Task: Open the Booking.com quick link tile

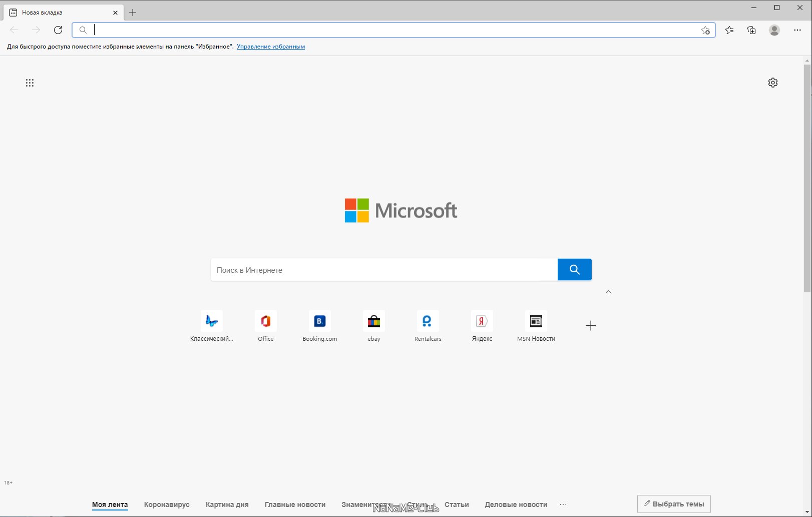Action: coord(320,326)
